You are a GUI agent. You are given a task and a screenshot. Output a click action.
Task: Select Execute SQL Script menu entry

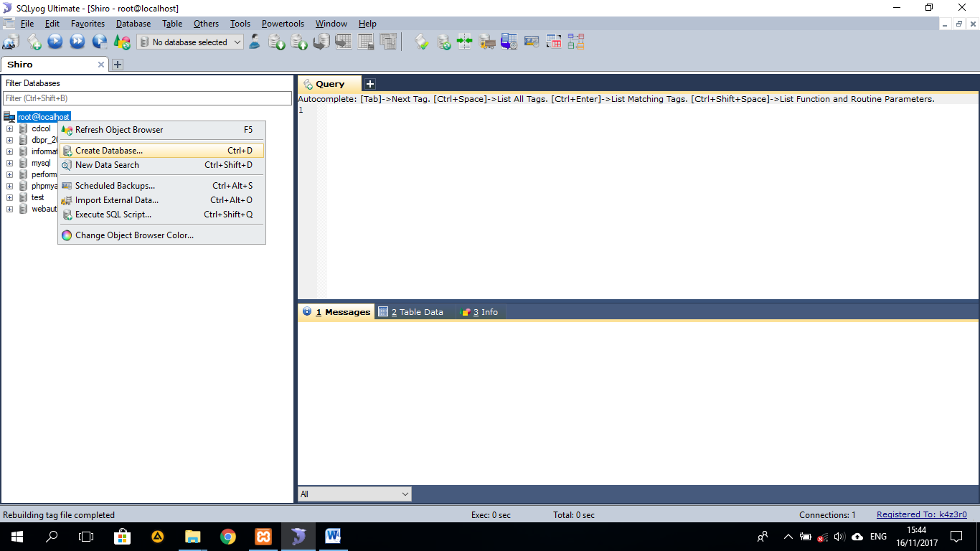tap(161, 215)
